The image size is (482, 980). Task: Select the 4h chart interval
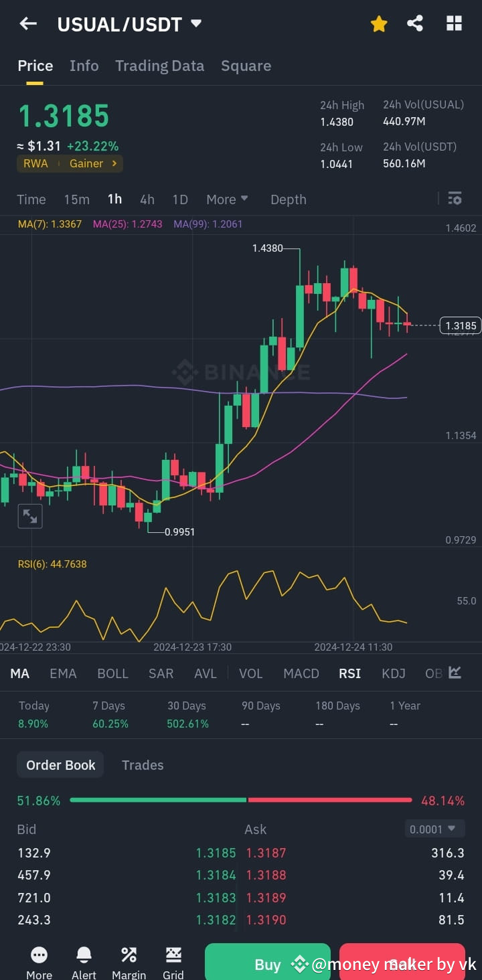tap(147, 199)
